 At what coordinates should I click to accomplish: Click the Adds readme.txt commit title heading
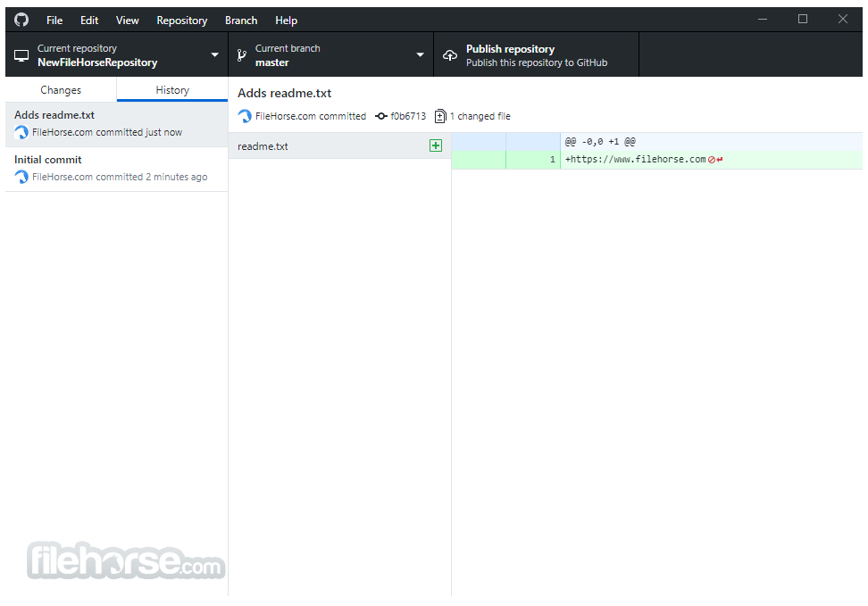coord(285,93)
